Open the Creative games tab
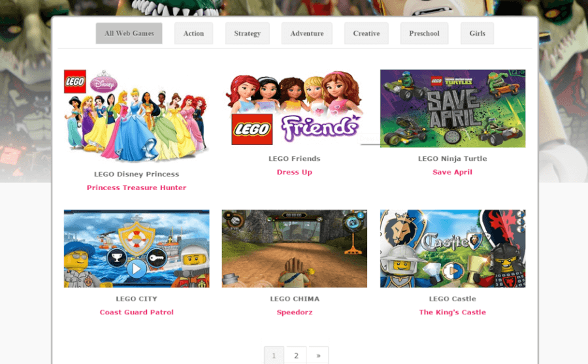 tap(367, 33)
